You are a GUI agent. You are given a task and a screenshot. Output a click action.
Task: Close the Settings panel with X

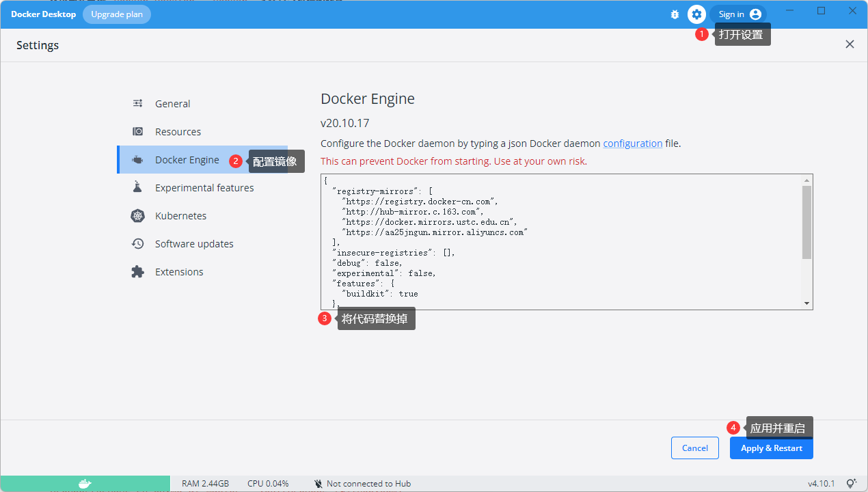(x=850, y=44)
